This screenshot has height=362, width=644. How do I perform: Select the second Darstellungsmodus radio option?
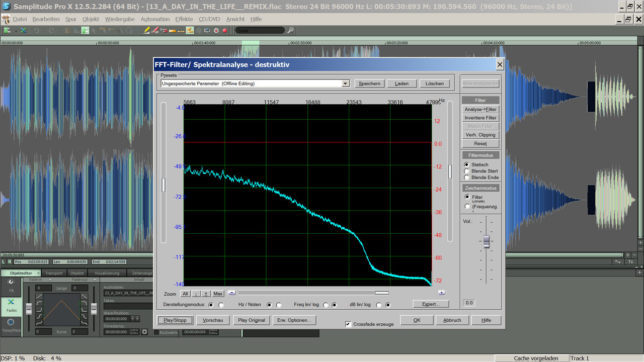tap(221, 305)
